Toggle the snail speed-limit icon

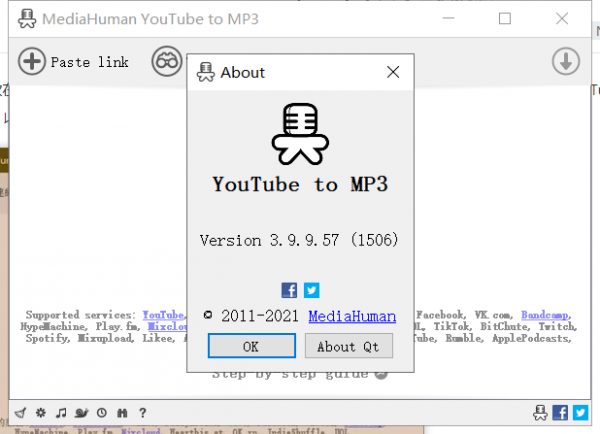[x=82, y=413]
